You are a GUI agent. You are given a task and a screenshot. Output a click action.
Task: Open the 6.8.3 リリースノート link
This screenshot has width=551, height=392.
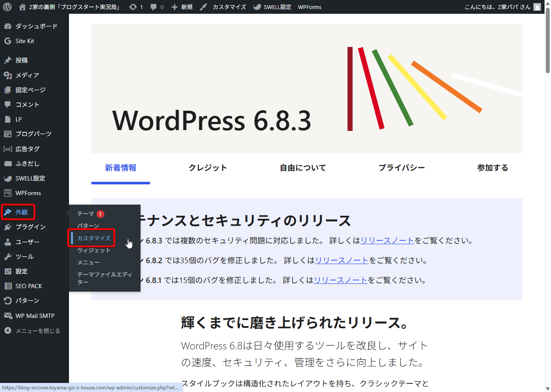[x=387, y=241]
